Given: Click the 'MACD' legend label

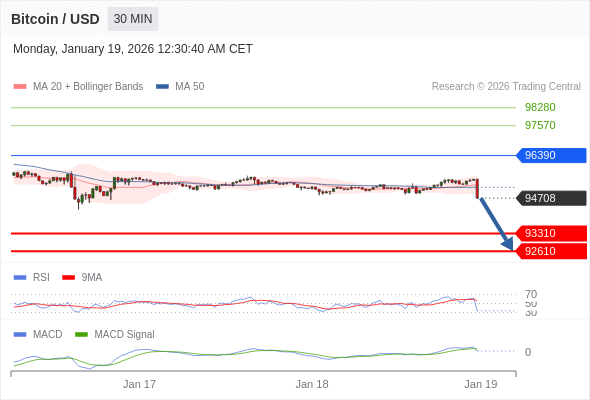Looking at the screenshot, I should click(48, 335).
